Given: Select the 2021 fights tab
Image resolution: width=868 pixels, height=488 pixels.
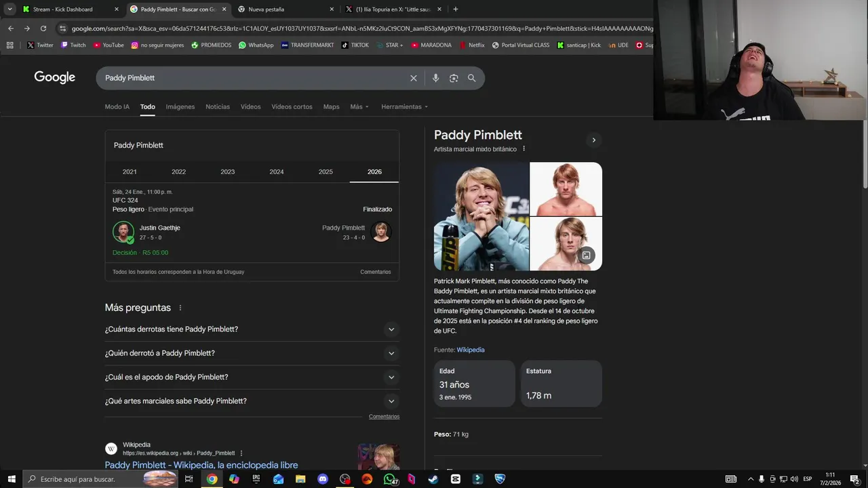Looking at the screenshot, I should tap(130, 172).
